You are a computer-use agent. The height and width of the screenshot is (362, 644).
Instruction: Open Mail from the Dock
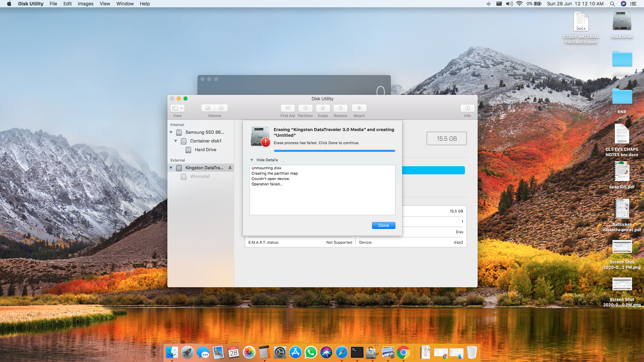(x=218, y=352)
